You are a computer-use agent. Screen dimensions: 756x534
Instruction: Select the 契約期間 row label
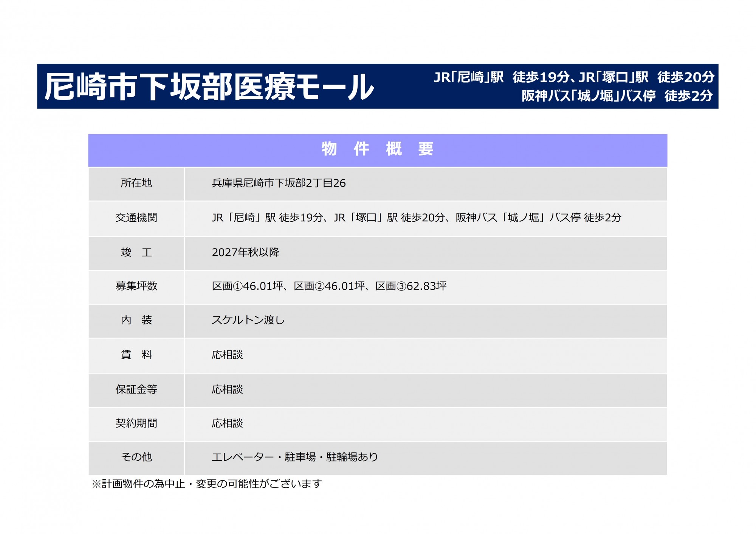136,423
